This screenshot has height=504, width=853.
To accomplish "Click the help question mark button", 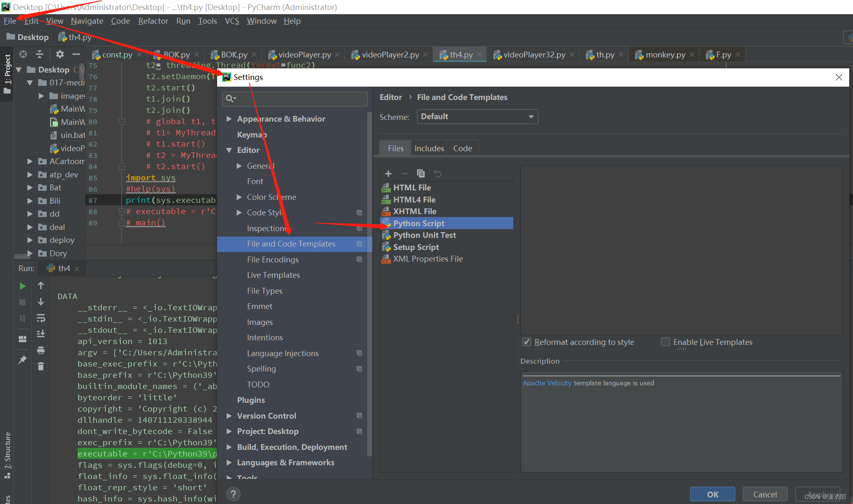I will (x=233, y=494).
